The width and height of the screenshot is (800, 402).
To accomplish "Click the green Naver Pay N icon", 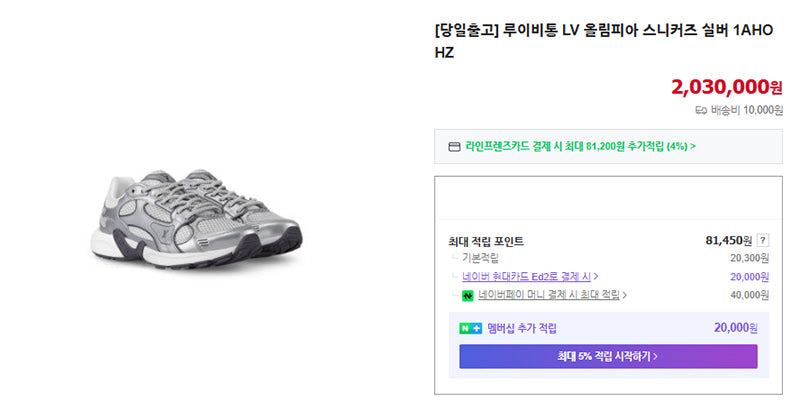I will 467,295.
